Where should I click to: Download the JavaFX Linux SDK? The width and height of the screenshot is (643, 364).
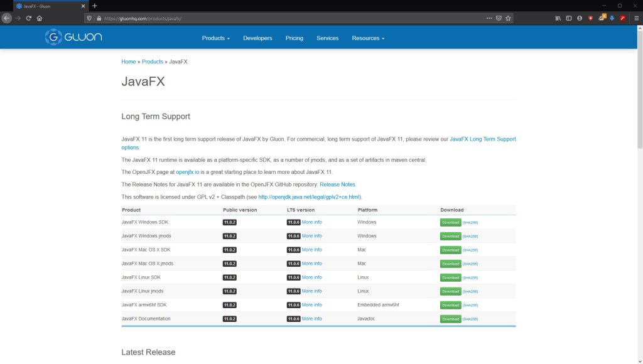pos(450,277)
